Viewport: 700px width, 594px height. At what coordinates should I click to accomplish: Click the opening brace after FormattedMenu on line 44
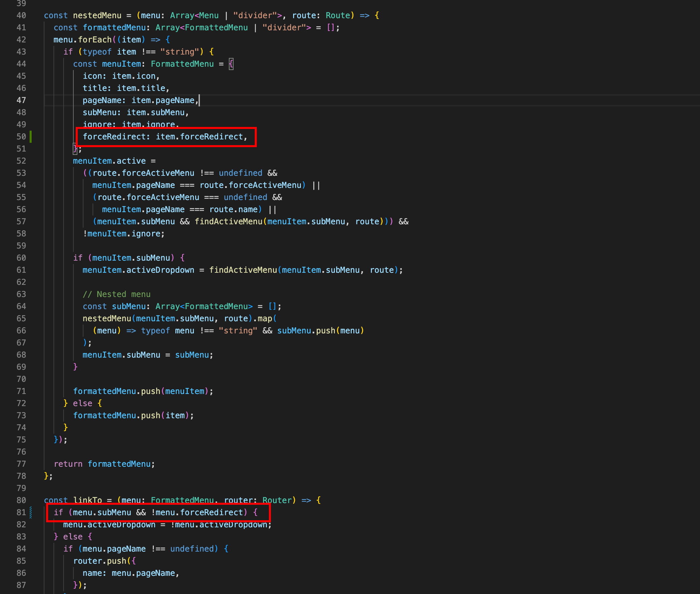tap(231, 64)
